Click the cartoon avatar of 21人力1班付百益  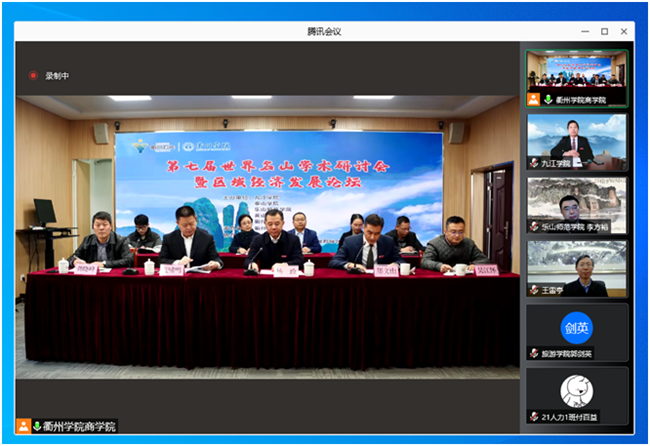pos(577,389)
